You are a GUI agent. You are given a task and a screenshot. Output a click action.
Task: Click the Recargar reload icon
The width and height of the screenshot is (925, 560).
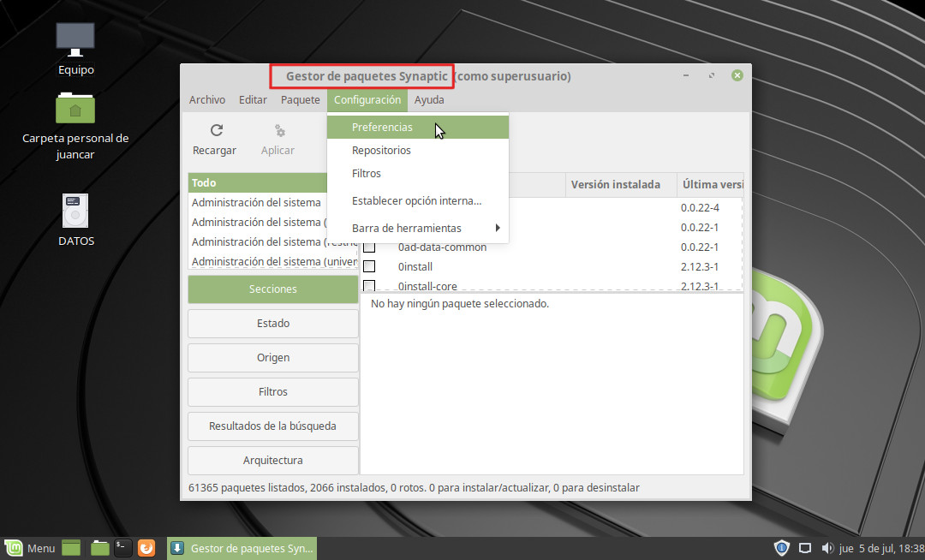tap(216, 130)
